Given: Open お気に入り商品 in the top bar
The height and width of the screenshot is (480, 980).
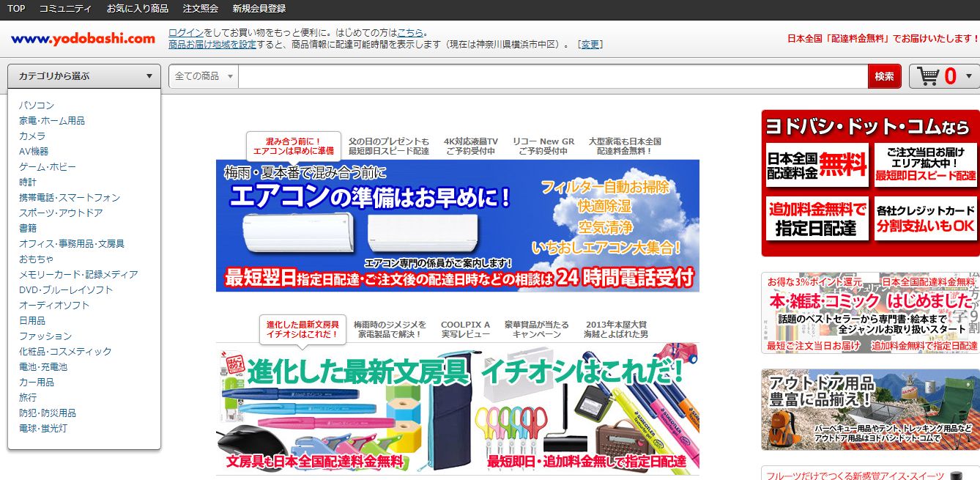Looking at the screenshot, I should click(138, 9).
